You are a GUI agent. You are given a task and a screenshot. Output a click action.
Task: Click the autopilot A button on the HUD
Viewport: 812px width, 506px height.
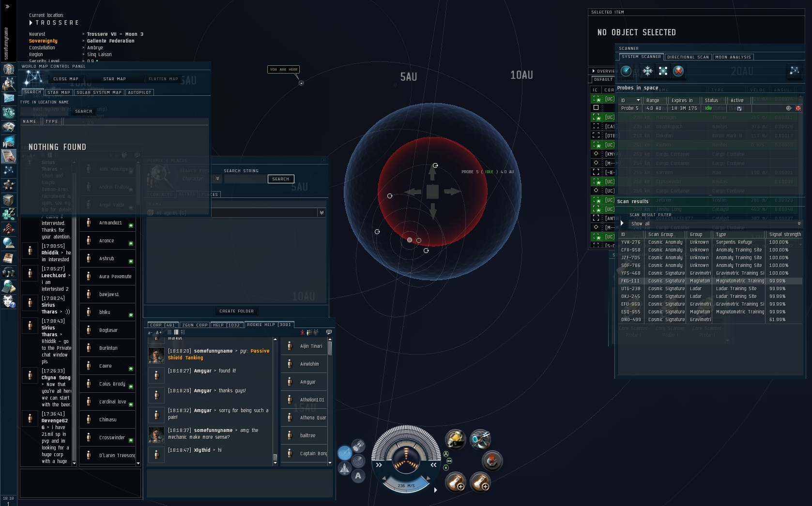[358, 476]
